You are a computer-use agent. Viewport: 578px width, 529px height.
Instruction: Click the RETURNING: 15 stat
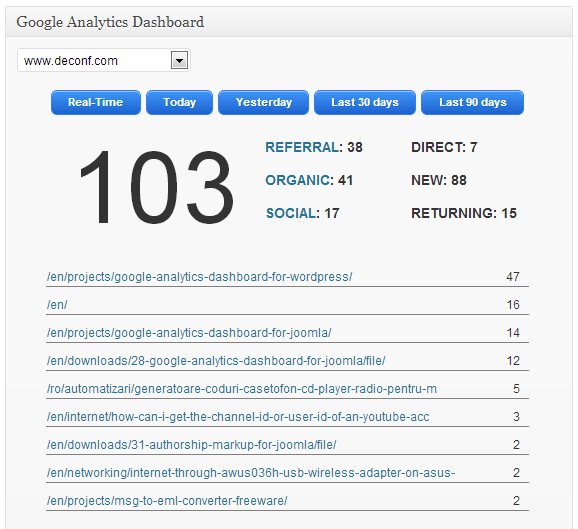(x=464, y=213)
